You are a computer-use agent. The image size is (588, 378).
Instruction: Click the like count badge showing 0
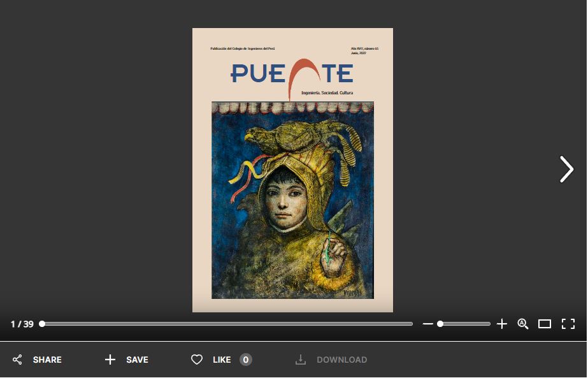246,360
